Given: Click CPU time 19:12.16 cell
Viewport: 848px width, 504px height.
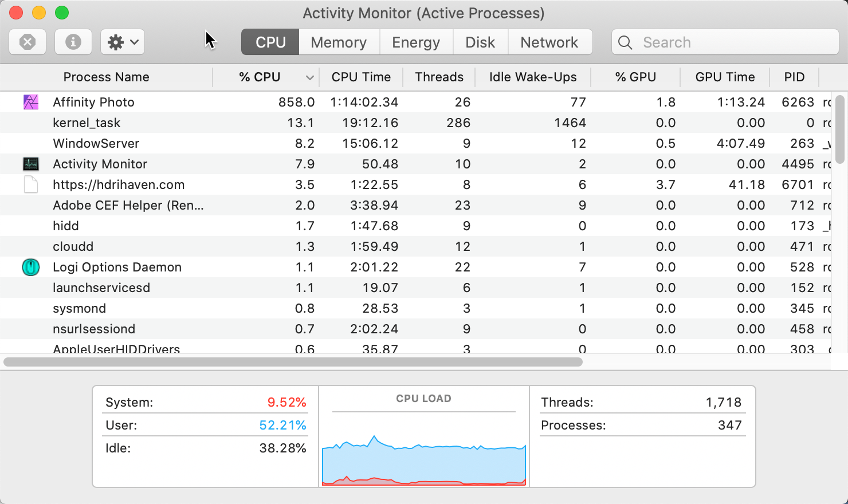Looking at the screenshot, I should click(370, 123).
